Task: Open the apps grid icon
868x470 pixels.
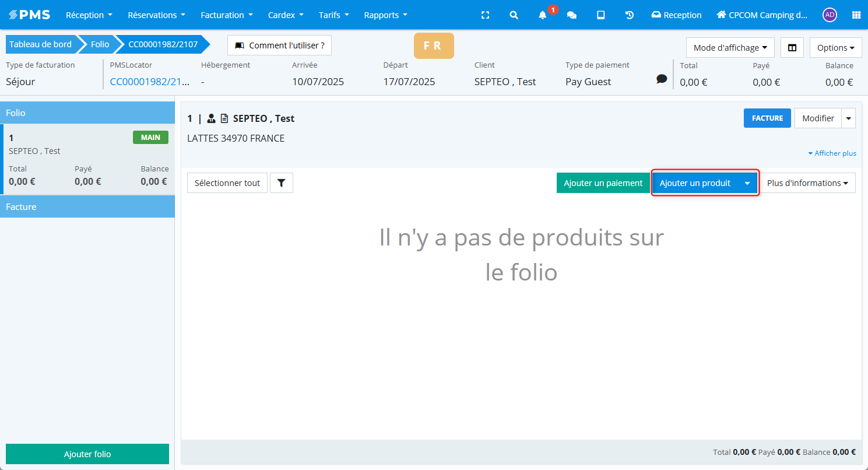Action: click(856, 15)
